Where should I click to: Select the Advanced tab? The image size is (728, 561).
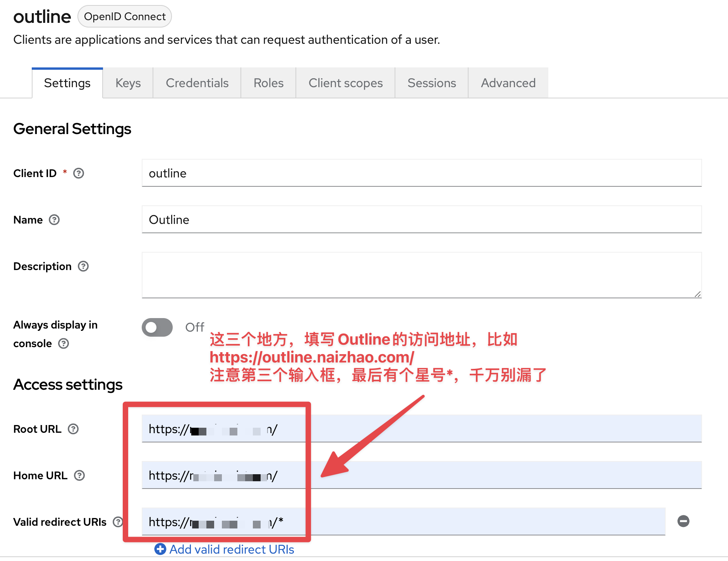(x=508, y=83)
